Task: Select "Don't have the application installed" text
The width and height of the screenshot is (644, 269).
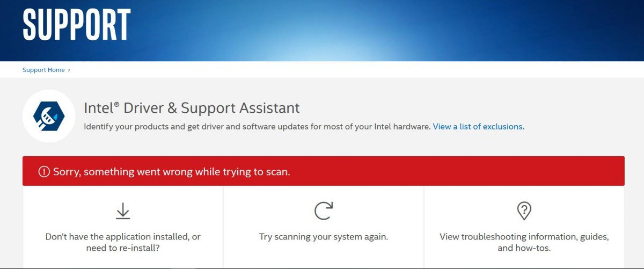Action: tap(123, 242)
